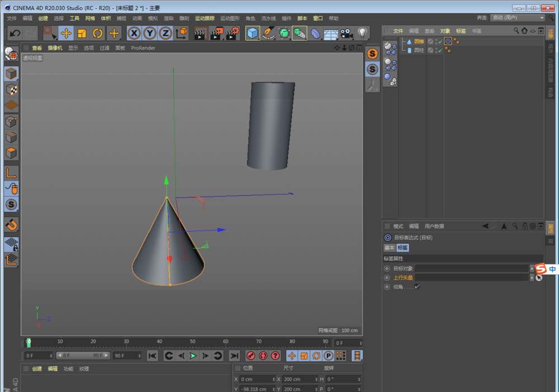Select the Light creation icon

point(362,34)
